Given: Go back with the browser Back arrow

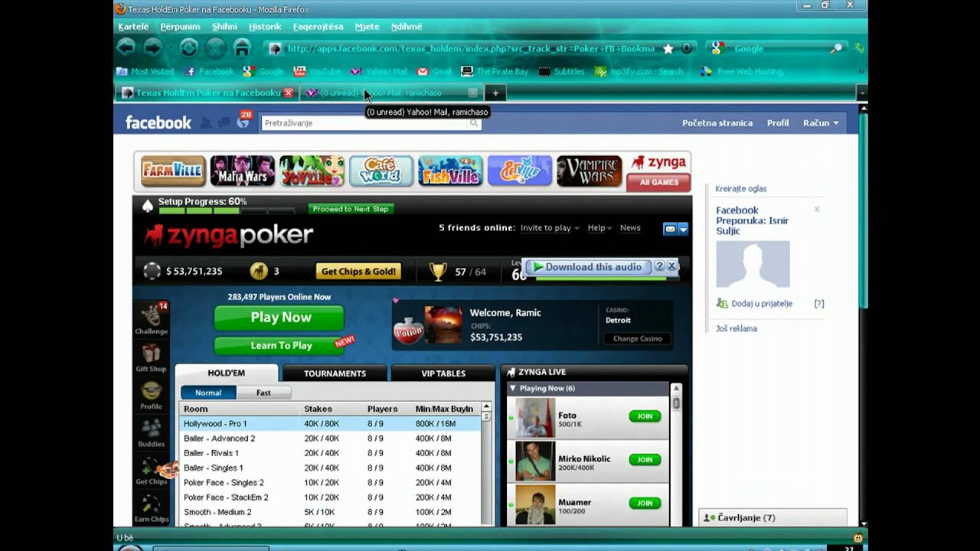Looking at the screenshot, I should pos(126,48).
